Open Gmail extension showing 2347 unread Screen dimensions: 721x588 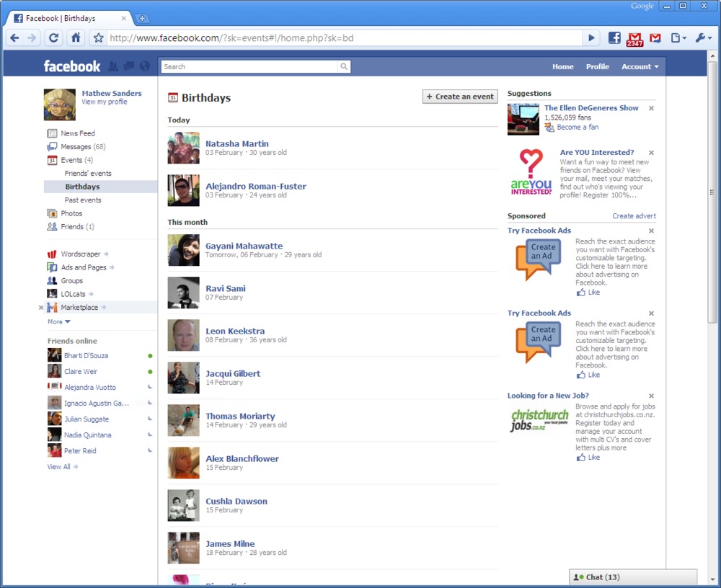(x=634, y=40)
